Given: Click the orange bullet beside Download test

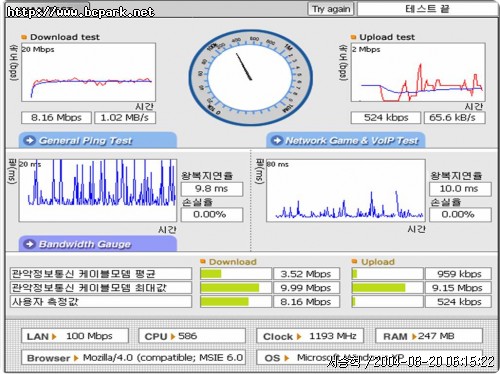Looking at the screenshot, I should (x=24, y=37).
